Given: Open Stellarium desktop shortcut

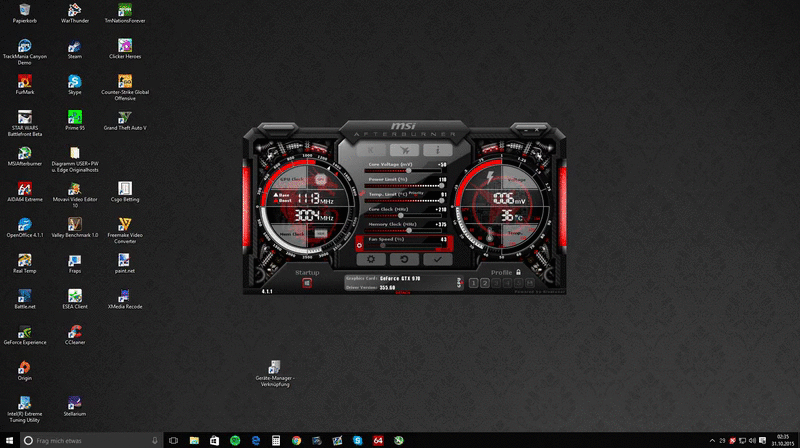Looking at the screenshot, I should (74, 406).
